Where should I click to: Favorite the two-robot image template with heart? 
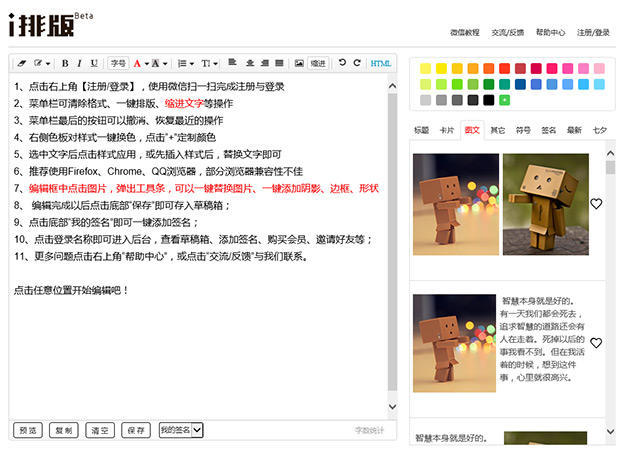pos(596,204)
